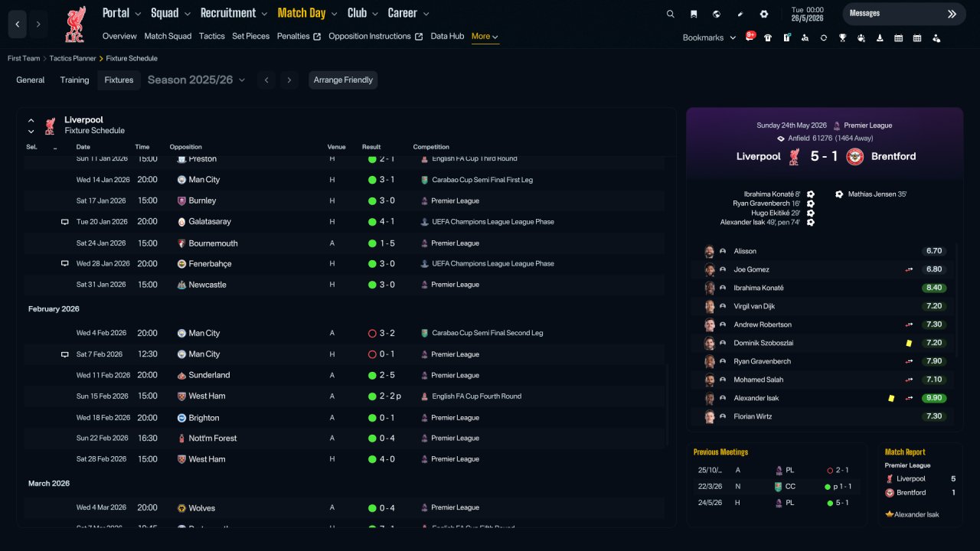The image size is (980, 551).
Task: Click the person with ball bookmark icon
Action: pos(936,37)
